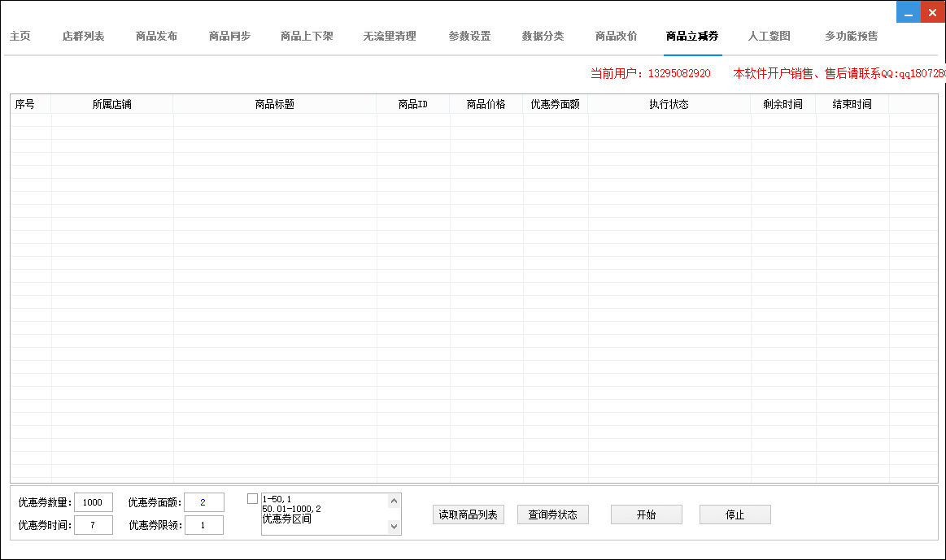The image size is (946, 560).
Task: Click the 读取商品列表 button
Action: (469, 514)
